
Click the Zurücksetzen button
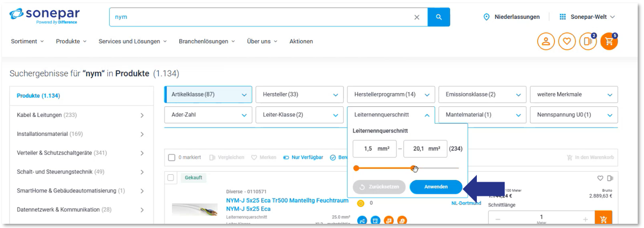click(379, 187)
